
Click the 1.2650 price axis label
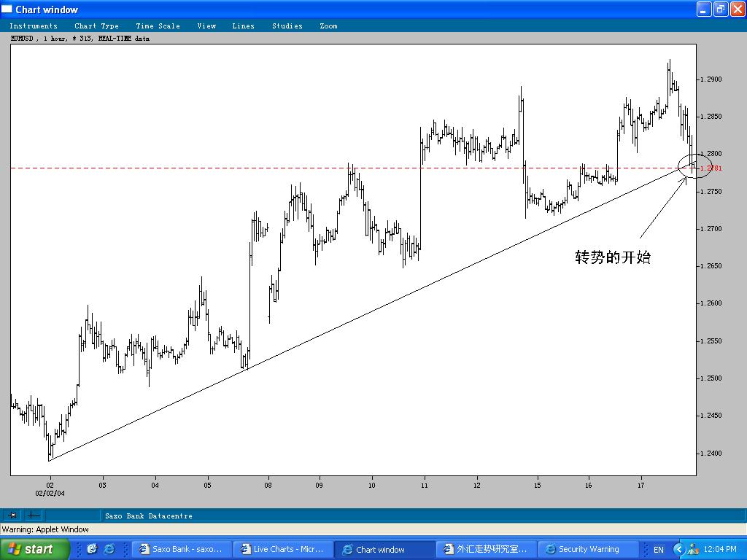(x=711, y=265)
